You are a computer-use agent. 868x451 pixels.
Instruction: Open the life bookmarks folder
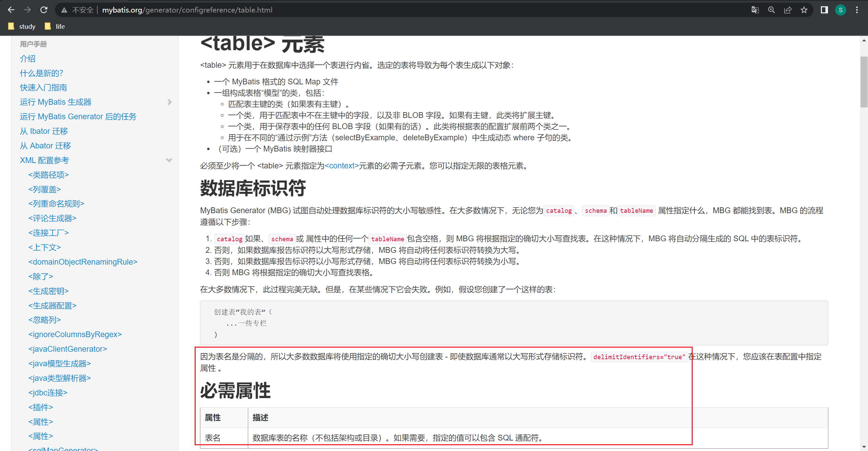[x=55, y=26]
